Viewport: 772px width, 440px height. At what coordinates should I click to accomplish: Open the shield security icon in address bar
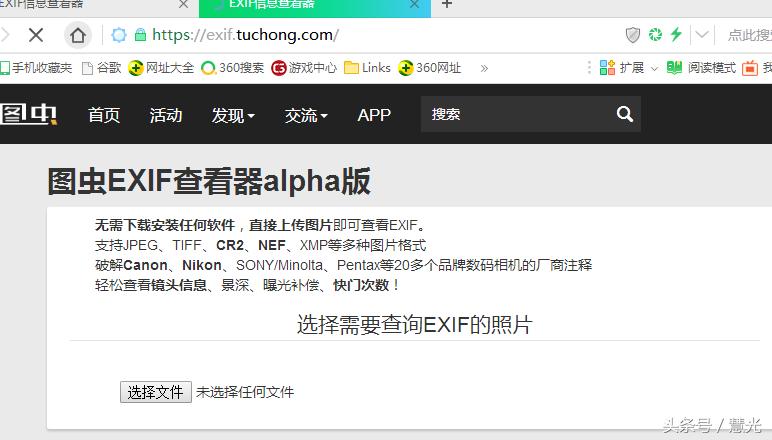(x=633, y=35)
